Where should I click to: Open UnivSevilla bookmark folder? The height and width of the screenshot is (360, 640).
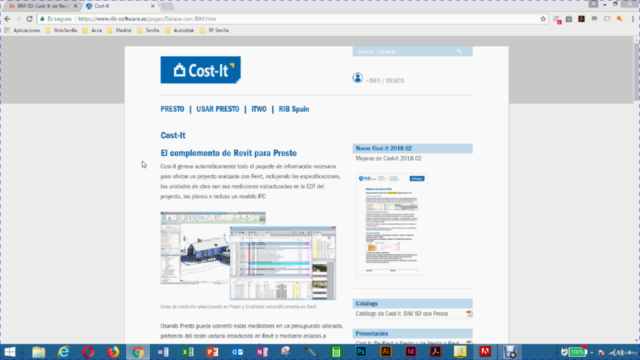coord(61,30)
